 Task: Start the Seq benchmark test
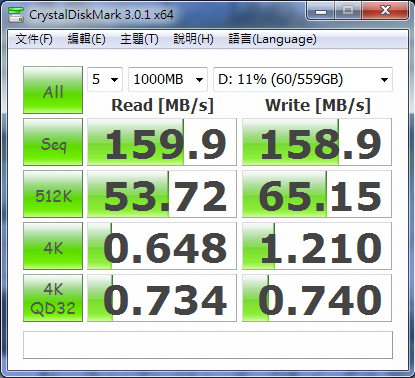pos(53,142)
